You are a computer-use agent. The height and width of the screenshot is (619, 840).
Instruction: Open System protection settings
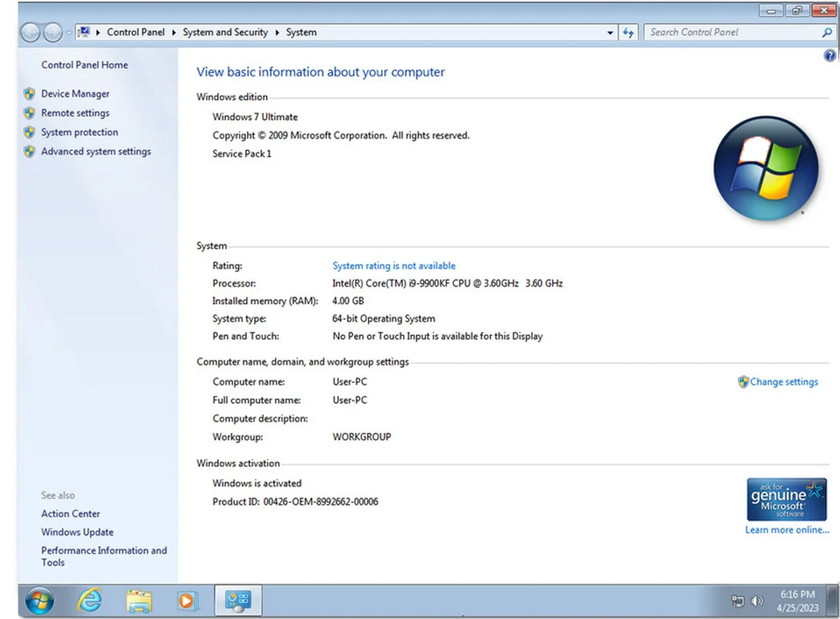(x=79, y=132)
